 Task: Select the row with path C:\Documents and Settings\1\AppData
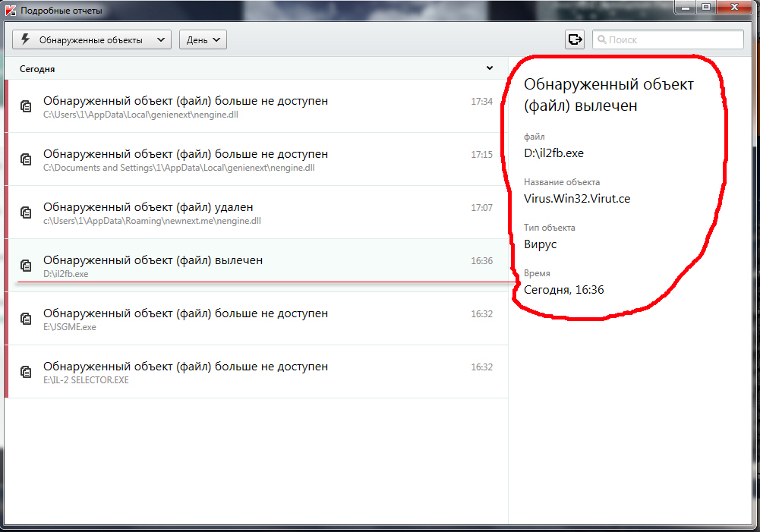[257, 159]
